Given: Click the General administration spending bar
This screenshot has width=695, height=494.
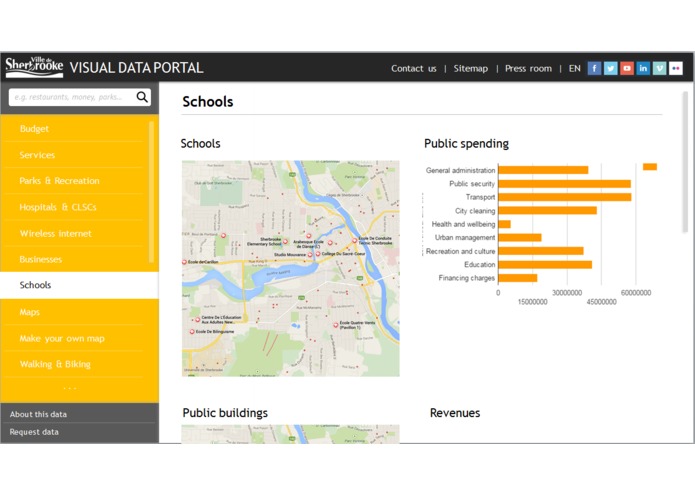Looking at the screenshot, I should pyautogui.click(x=543, y=170).
